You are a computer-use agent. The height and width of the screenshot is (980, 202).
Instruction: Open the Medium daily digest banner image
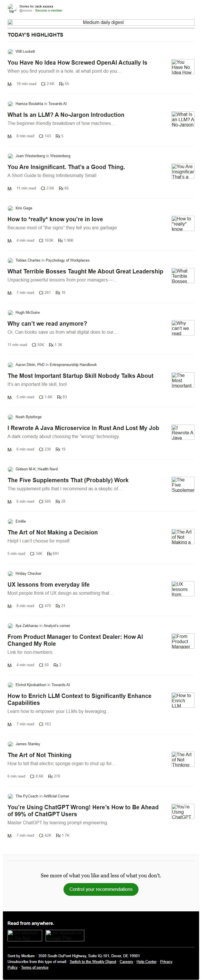[101, 22]
